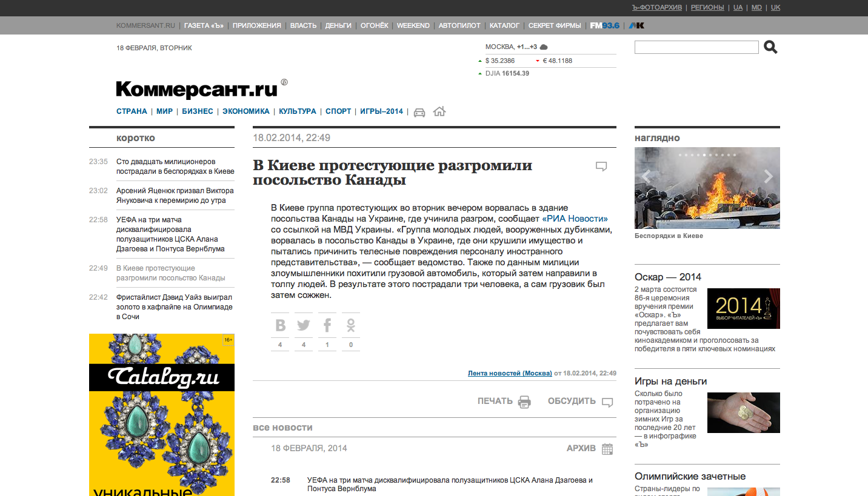Share article on Twitter
Screen dimensions: 868x496
tap(304, 325)
